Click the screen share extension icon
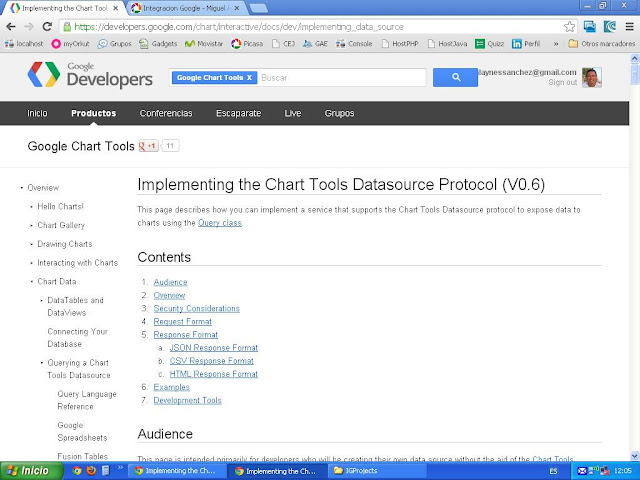 point(589,27)
